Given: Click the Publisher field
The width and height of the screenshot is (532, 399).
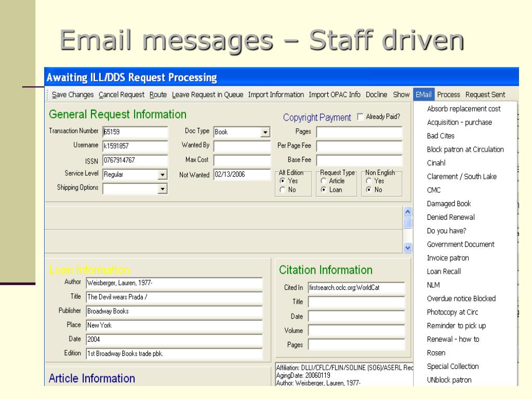Looking at the screenshot, I should tap(174, 311).
